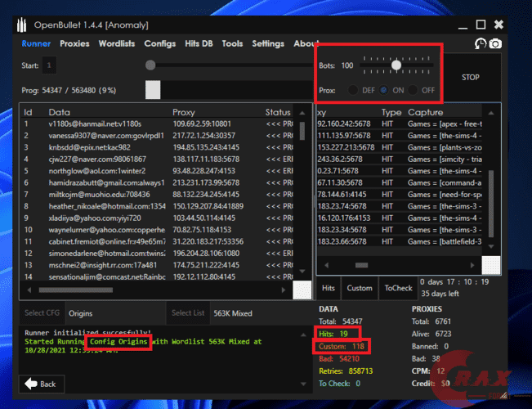Click the 'Hits: 19' statistic
This screenshot has width=532, height=409.
pos(333,334)
